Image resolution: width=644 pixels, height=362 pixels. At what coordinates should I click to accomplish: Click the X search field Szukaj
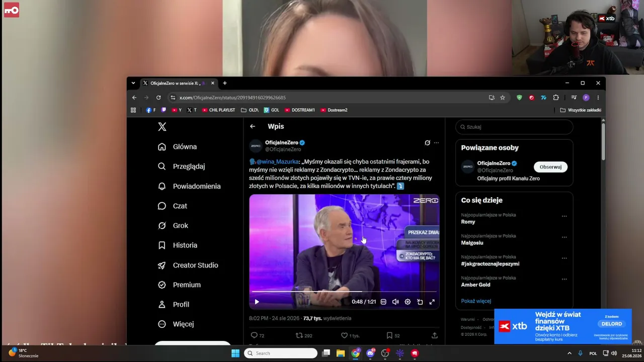514,127
